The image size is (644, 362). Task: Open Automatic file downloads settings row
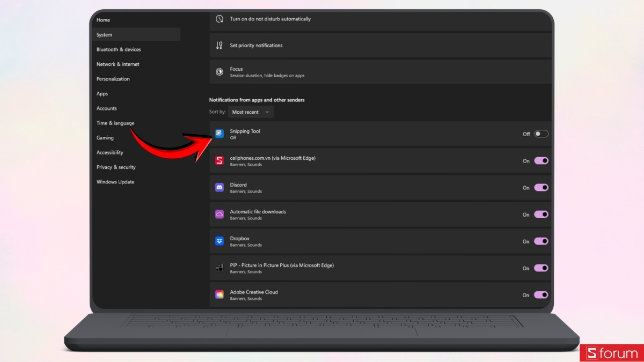pyautogui.click(x=380, y=214)
